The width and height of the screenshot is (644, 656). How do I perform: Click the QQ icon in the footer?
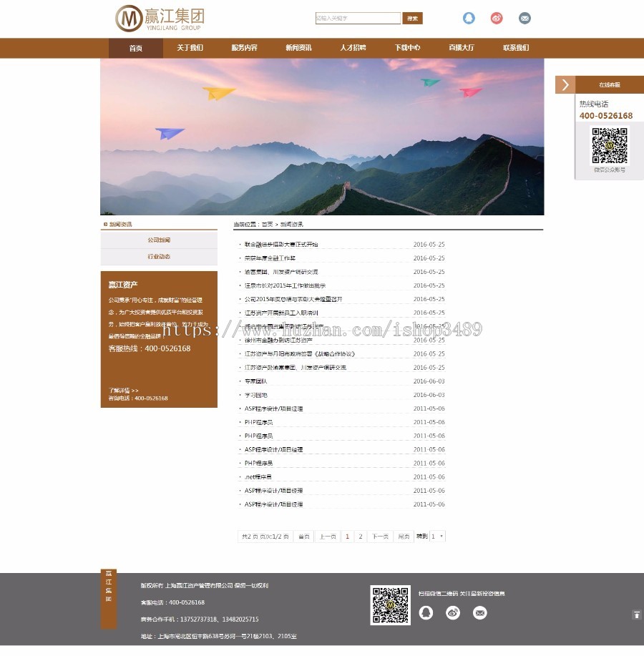coord(426,613)
